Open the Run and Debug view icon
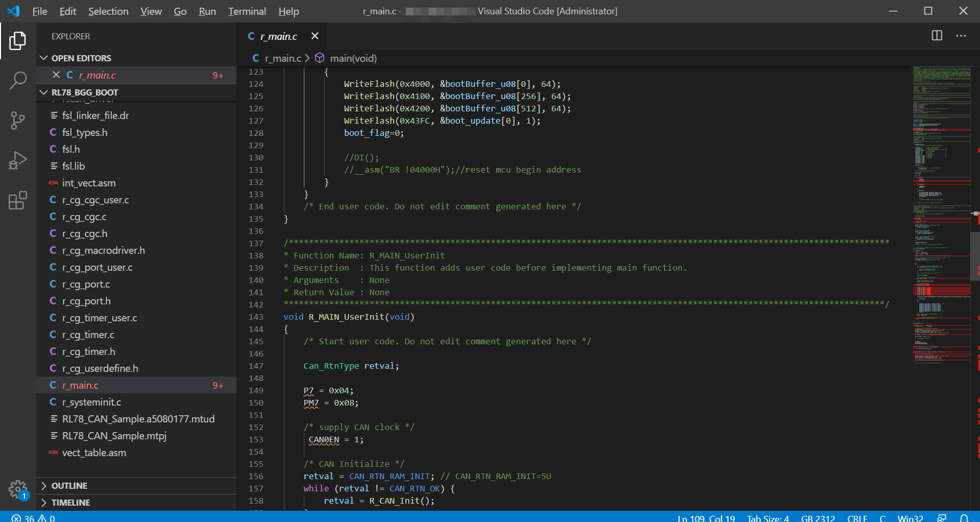The image size is (980, 522). [x=18, y=160]
